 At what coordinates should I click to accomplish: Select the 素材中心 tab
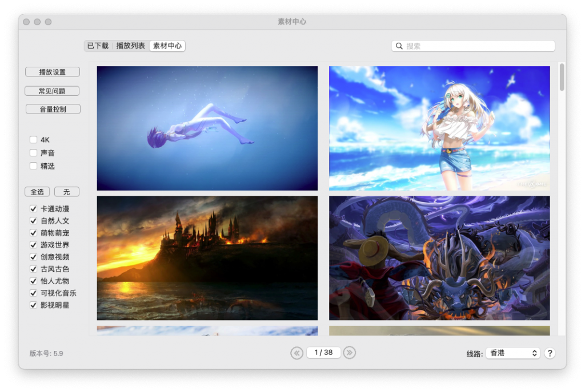click(x=167, y=46)
